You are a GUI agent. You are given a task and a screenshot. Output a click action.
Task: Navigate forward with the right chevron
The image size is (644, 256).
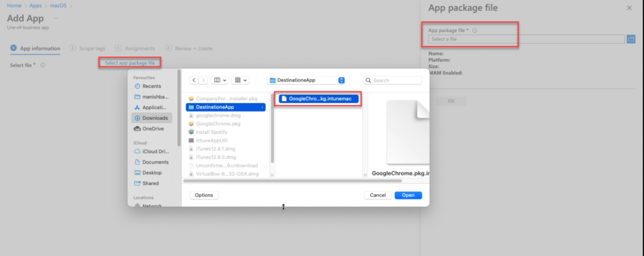203,80
